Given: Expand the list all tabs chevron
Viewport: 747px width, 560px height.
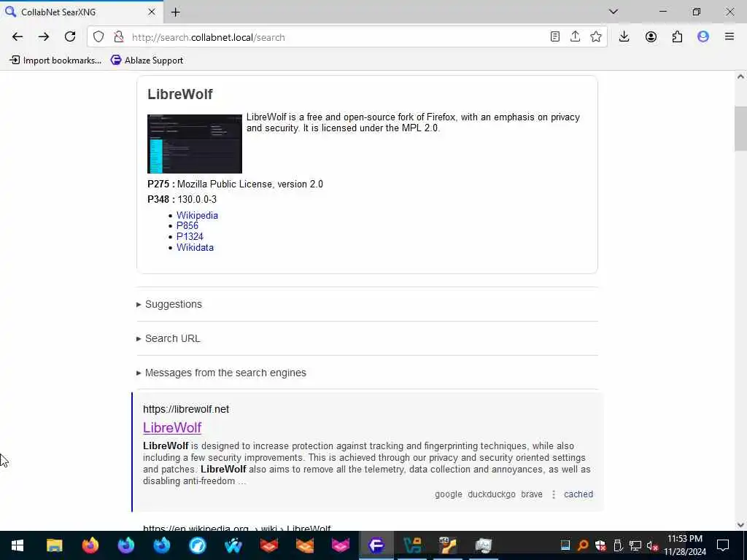Looking at the screenshot, I should tap(614, 12).
